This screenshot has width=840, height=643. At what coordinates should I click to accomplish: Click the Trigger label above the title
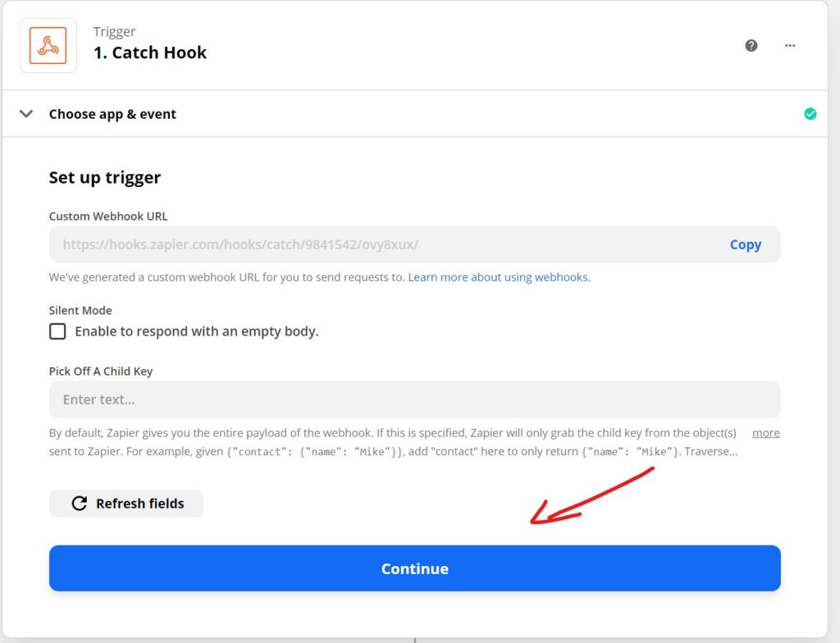point(114,32)
